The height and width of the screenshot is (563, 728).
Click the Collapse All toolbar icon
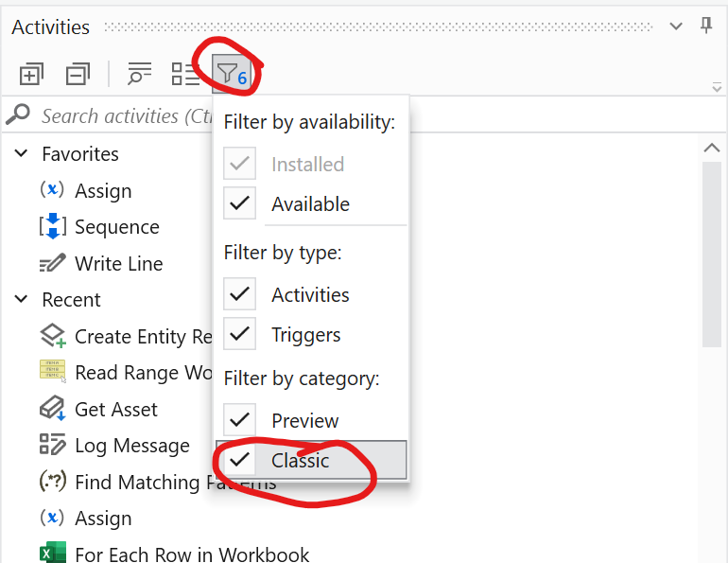[x=78, y=75]
